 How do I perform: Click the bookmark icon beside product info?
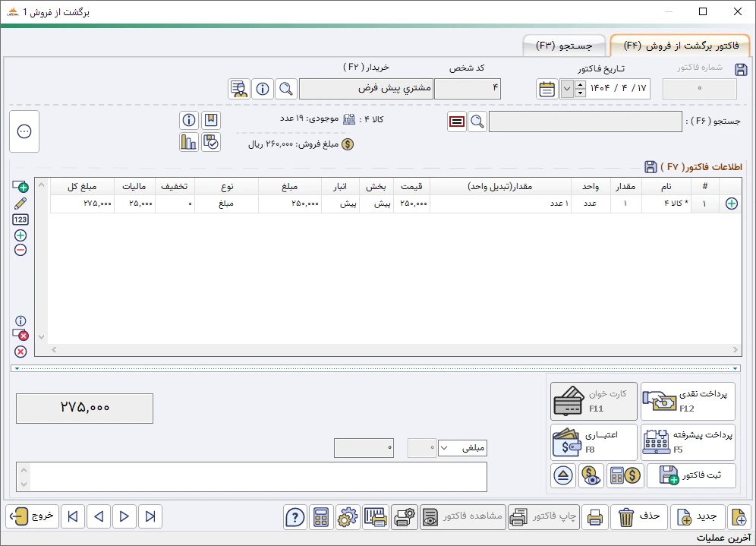[x=211, y=120]
